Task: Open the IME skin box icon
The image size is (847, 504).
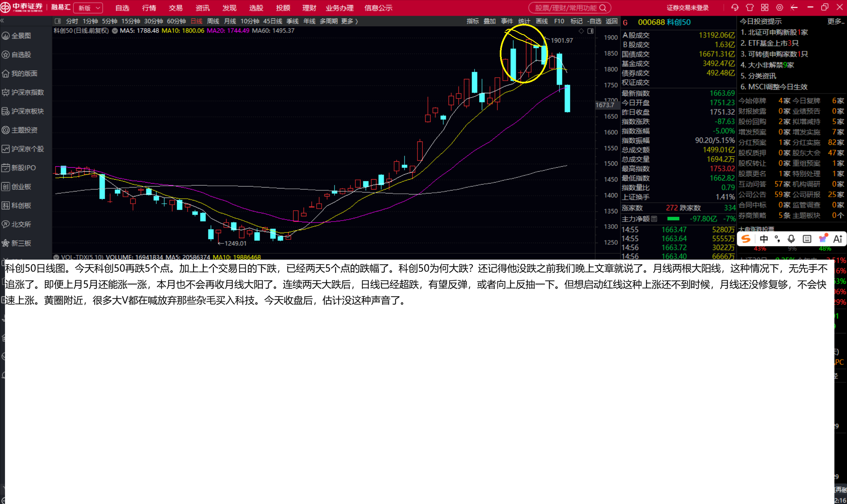Action: click(823, 238)
